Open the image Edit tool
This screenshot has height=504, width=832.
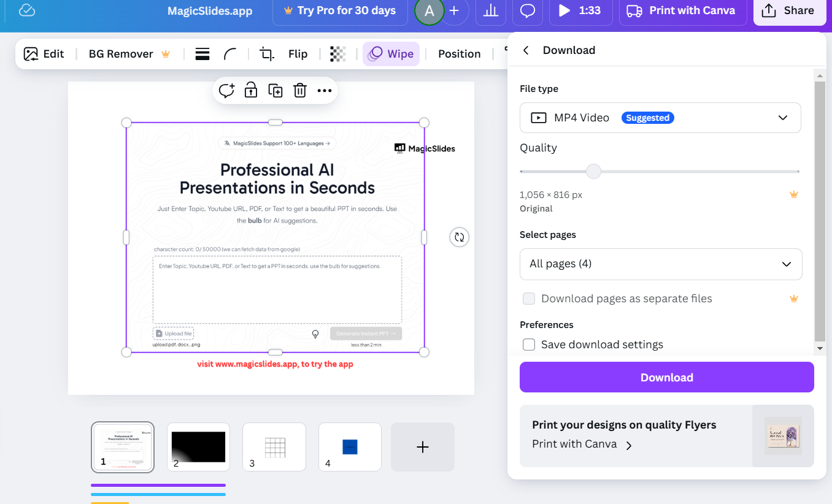(x=44, y=54)
